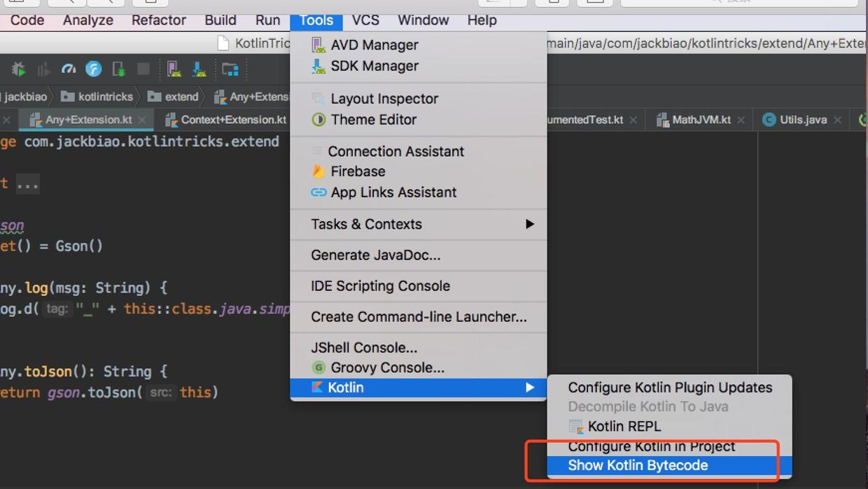
Task: Close the MathJVM.kt tab
Action: click(741, 120)
